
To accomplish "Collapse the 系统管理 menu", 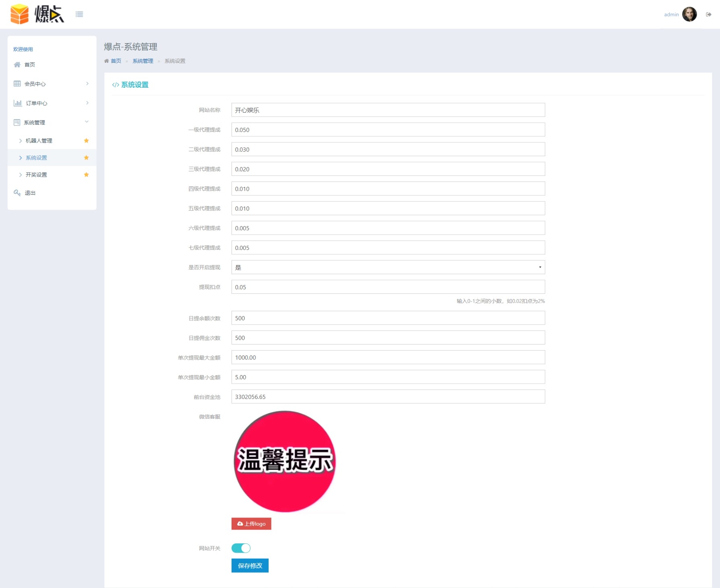I will [x=52, y=122].
